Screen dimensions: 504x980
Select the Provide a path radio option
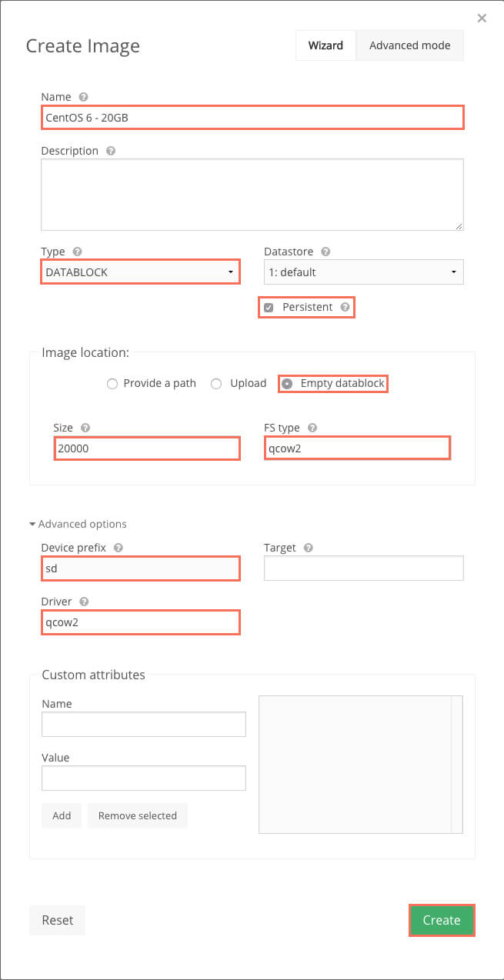(112, 383)
